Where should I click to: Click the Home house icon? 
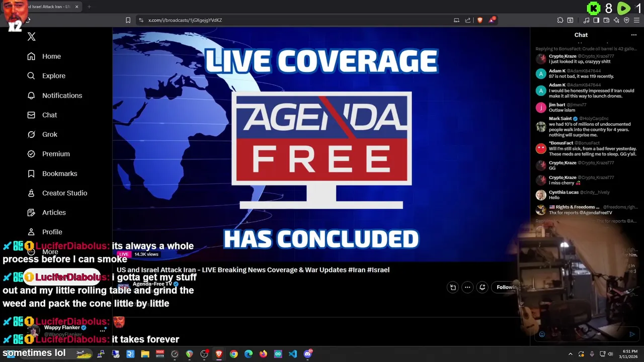[x=31, y=56]
